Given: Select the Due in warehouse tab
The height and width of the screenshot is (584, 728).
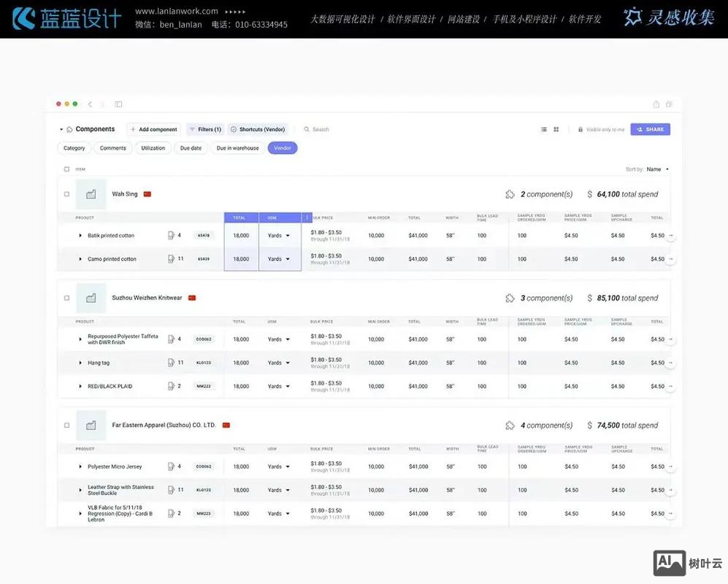Looking at the screenshot, I should (237, 148).
